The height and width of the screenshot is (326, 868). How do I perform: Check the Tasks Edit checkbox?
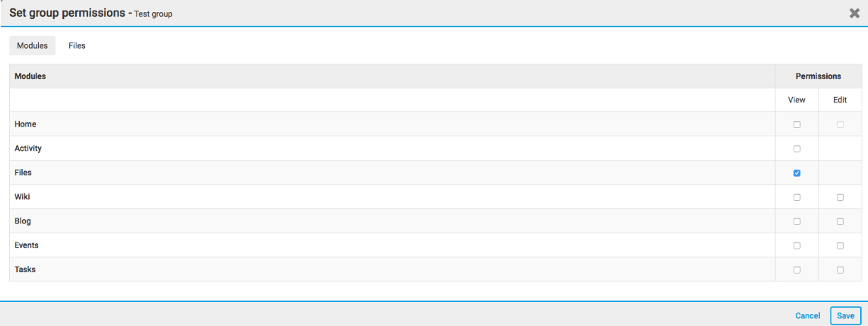840,270
